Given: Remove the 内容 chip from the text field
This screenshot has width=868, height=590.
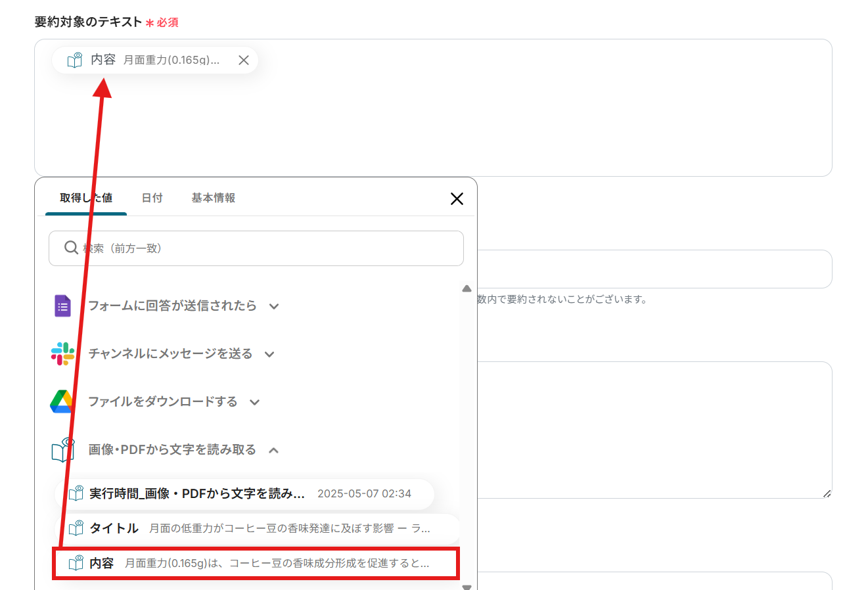Looking at the screenshot, I should 243,60.
